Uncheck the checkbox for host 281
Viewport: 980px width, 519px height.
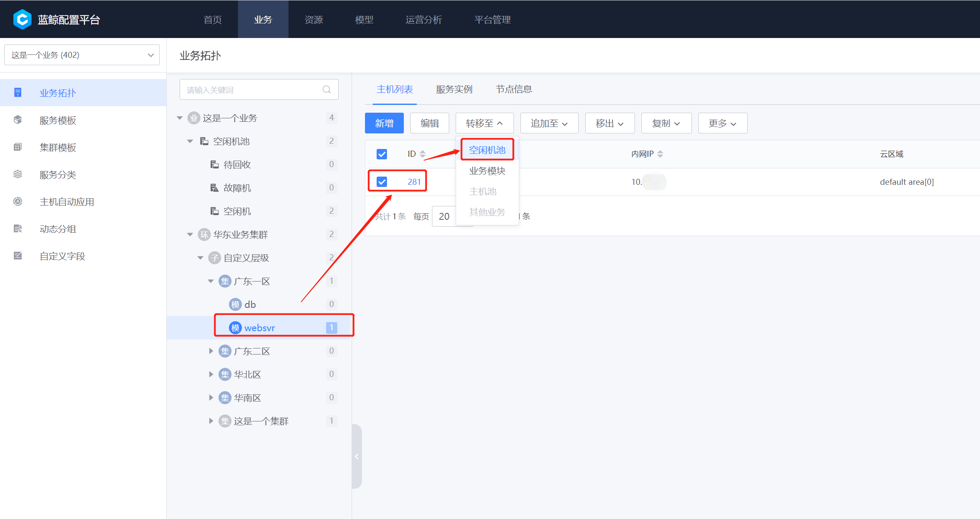coord(382,182)
